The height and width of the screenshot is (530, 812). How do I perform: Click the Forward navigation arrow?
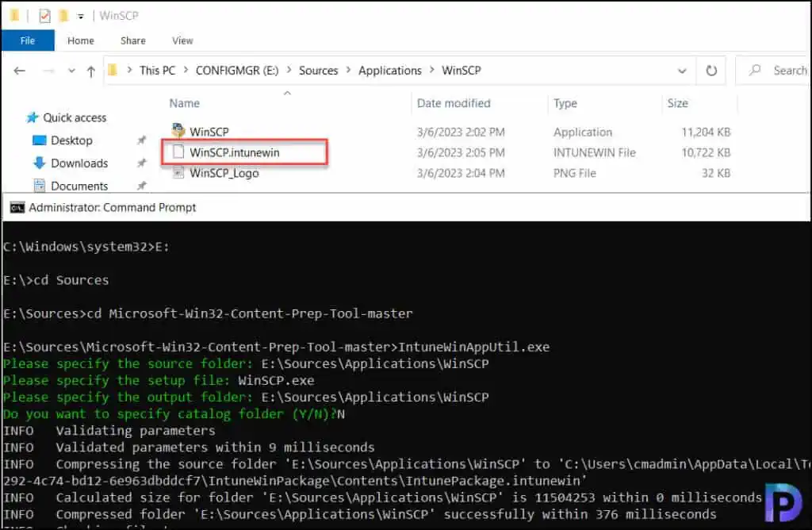click(x=48, y=71)
